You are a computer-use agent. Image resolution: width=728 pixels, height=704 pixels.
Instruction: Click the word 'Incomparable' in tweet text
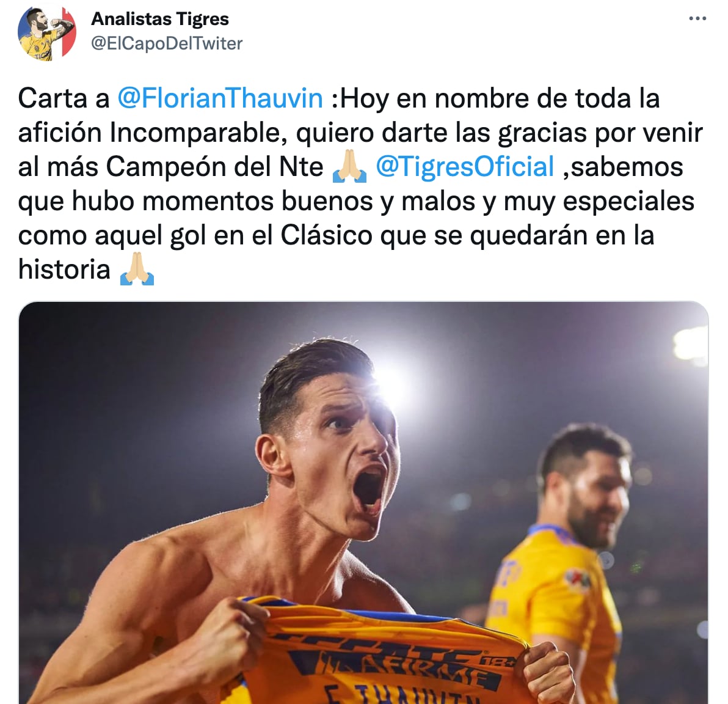point(195,133)
